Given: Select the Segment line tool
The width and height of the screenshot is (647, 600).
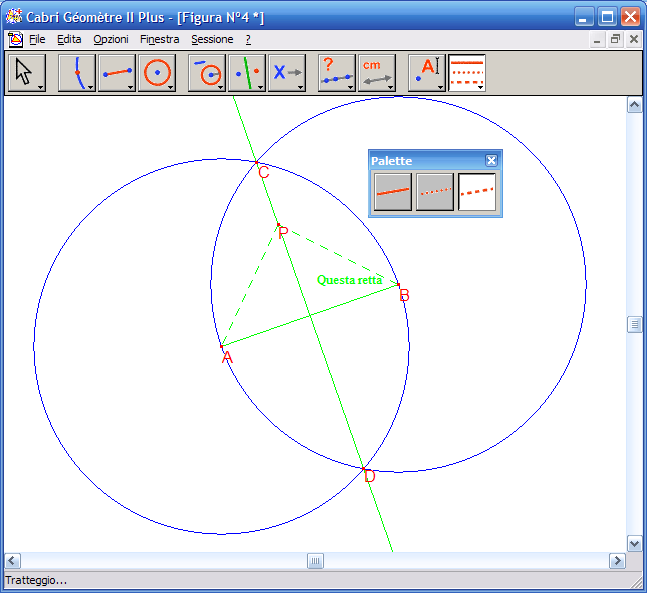Looking at the screenshot, I should coord(117,73).
